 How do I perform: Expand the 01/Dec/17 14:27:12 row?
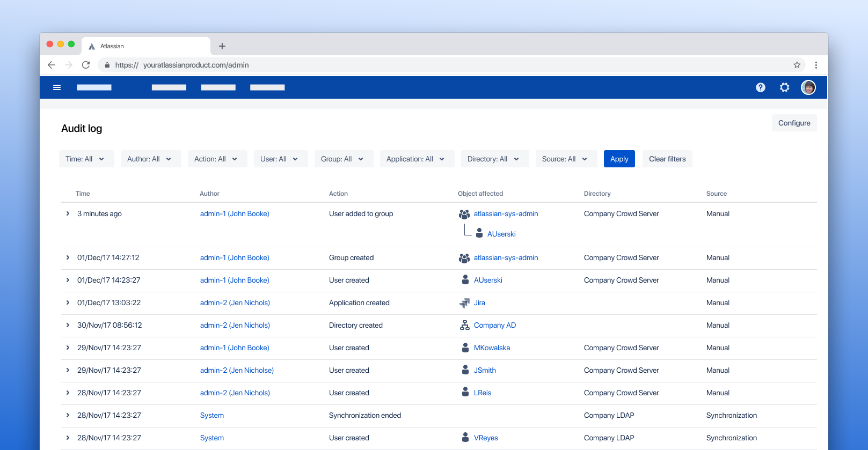[x=68, y=257]
